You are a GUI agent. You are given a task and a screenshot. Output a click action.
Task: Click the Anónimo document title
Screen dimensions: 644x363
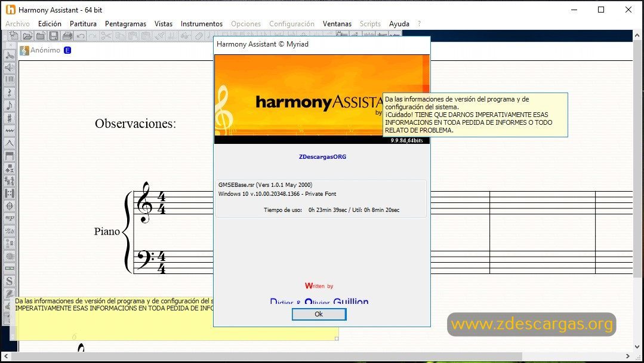point(45,50)
